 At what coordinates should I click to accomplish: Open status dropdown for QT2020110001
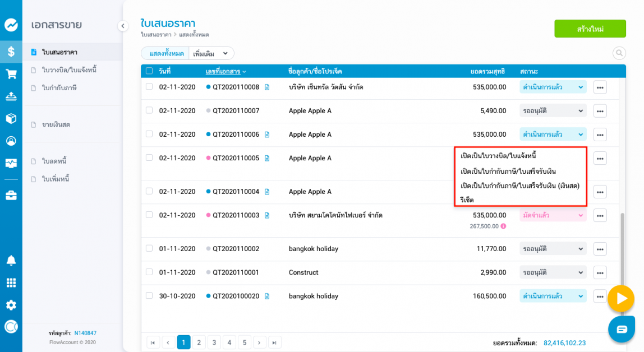tap(553, 272)
